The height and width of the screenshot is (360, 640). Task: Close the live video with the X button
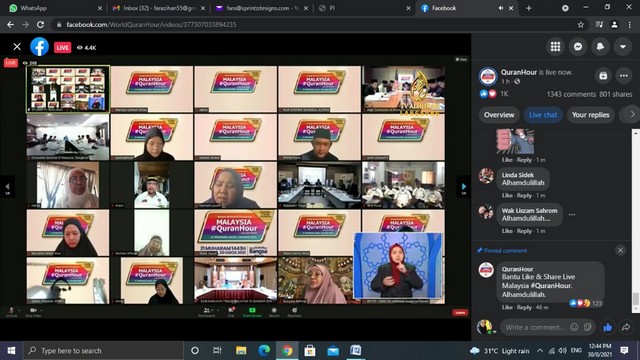pos(17,47)
